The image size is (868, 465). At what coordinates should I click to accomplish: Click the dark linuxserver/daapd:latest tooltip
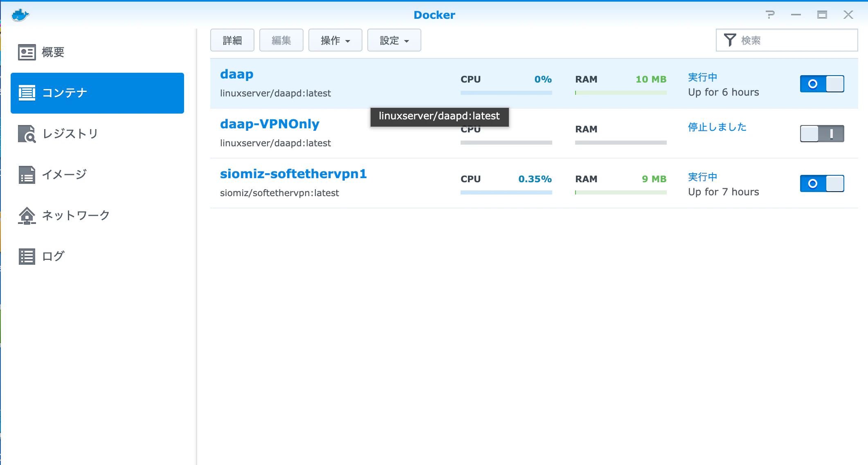click(x=440, y=117)
